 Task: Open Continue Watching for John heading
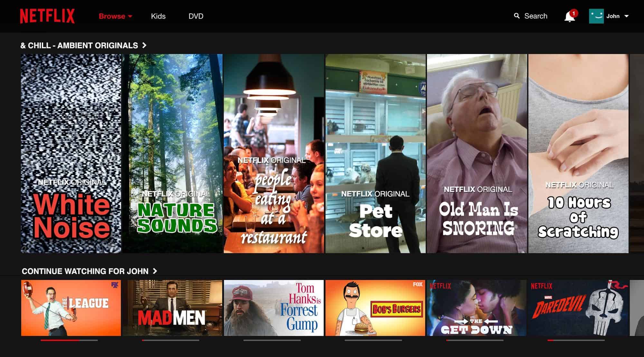pos(85,271)
